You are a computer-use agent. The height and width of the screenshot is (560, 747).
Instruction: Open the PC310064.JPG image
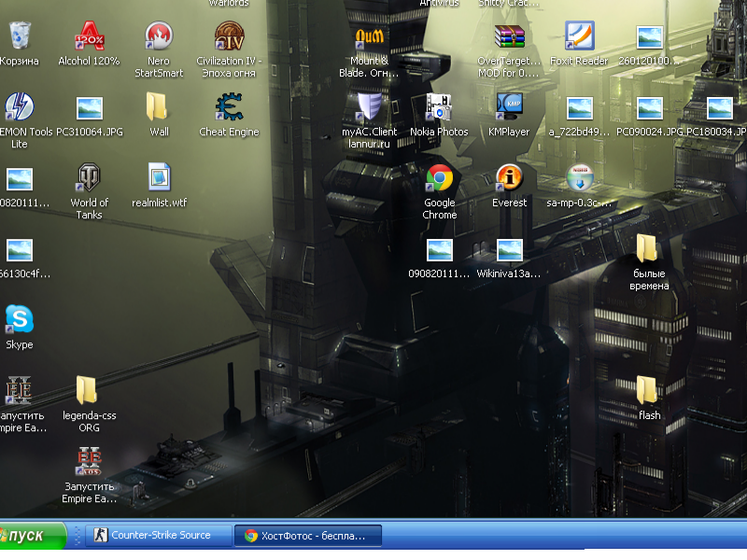[90, 108]
